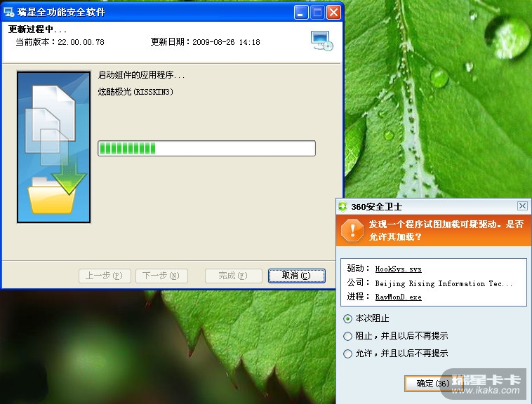Open the HookSys.sys driver link
This screenshot has height=404, width=532.
pyautogui.click(x=399, y=269)
